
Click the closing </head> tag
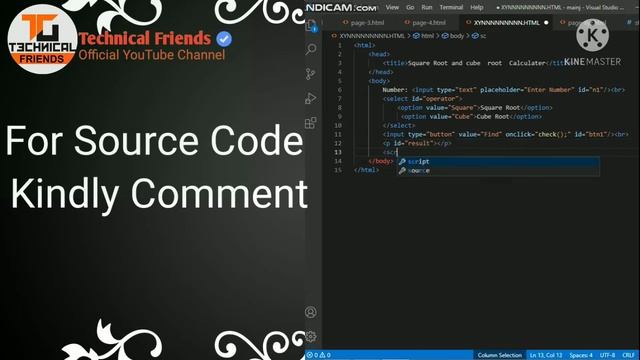pos(381,72)
